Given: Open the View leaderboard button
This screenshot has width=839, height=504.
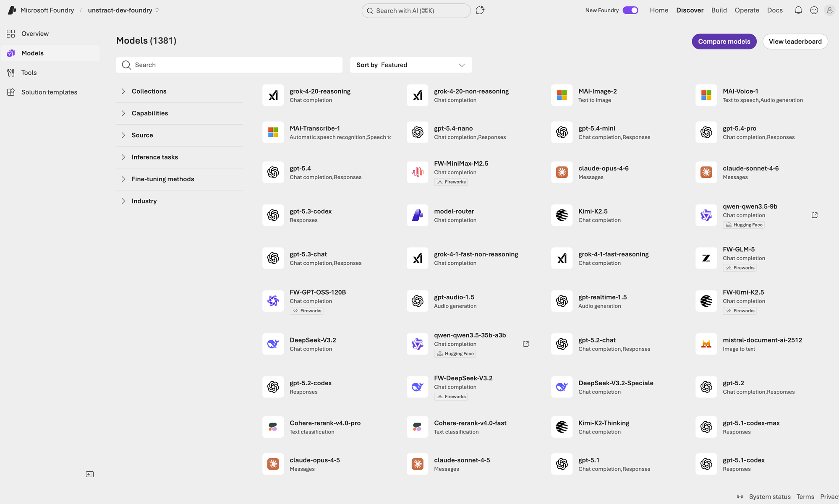Looking at the screenshot, I should [795, 41].
